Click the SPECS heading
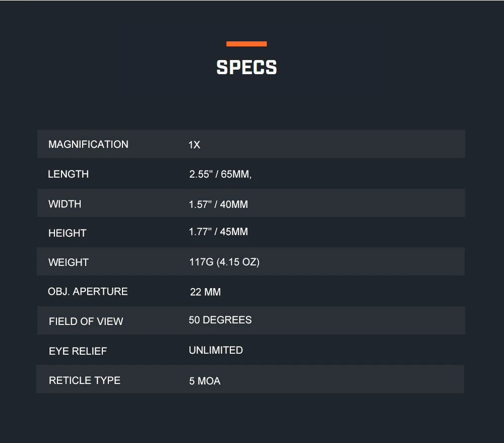The image size is (504, 443). (x=246, y=67)
